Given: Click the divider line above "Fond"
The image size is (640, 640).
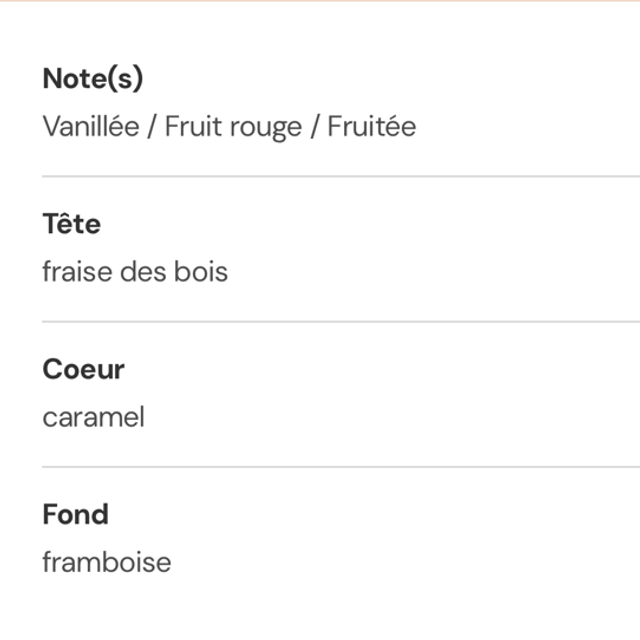Looking at the screenshot, I should (x=340, y=467).
